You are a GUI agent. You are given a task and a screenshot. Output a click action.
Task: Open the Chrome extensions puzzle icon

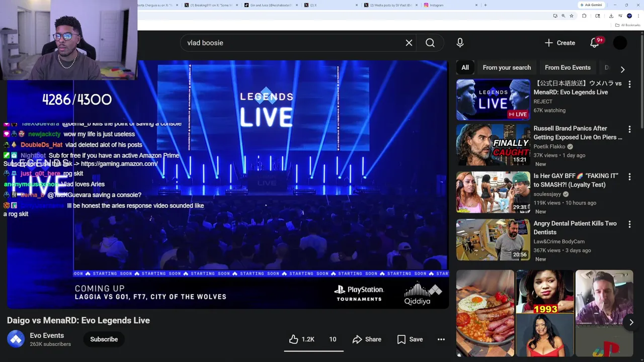pos(584,16)
